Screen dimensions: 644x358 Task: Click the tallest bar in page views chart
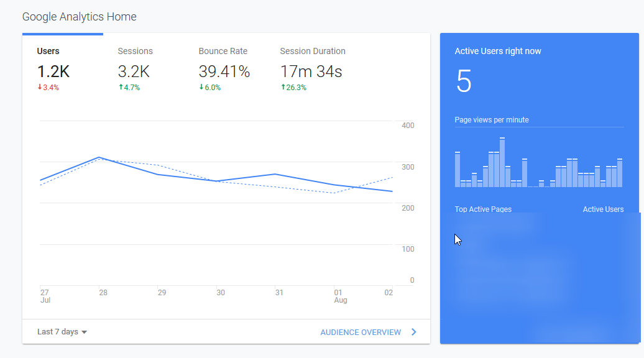pyautogui.click(x=502, y=163)
